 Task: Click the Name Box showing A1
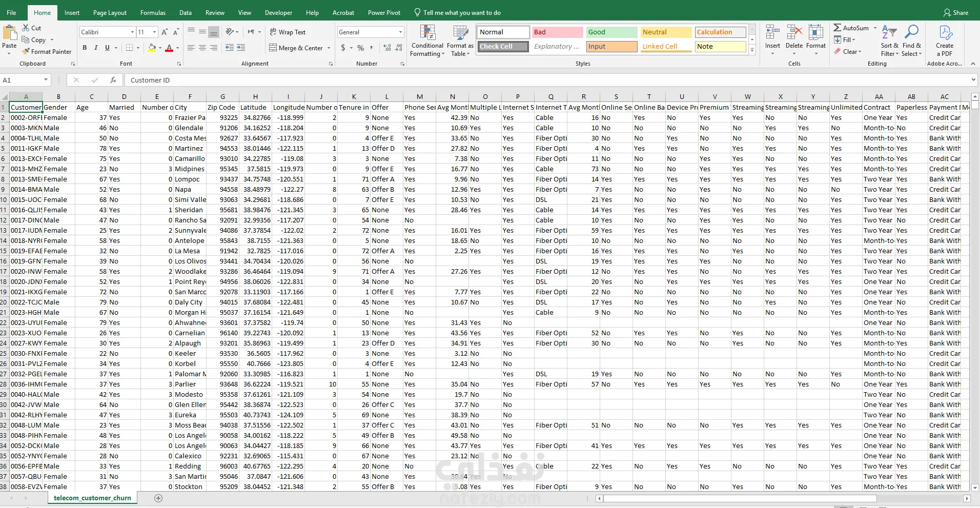point(22,80)
